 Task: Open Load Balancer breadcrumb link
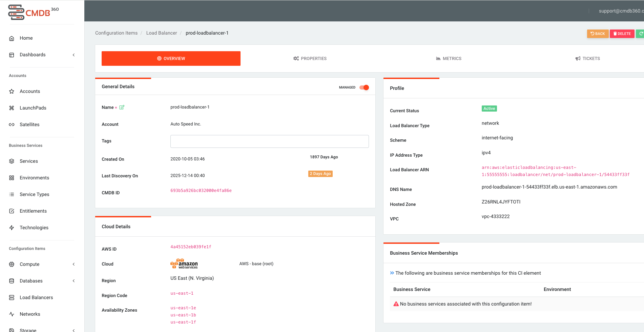[x=162, y=33]
